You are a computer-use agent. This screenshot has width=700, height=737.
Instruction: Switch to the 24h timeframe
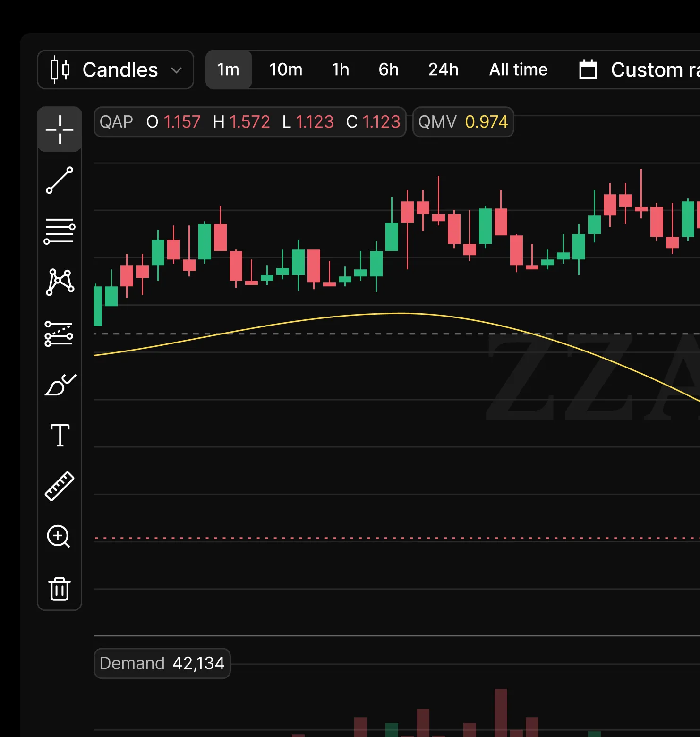pyautogui.click(x=444, y=69)
